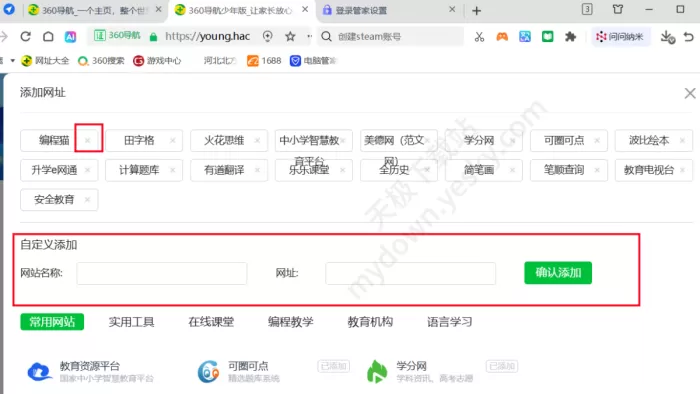The height and width of the screenshot is (394, 700).
Task: Open the extensions puzzle icon
Action: [x=571, y=37]
